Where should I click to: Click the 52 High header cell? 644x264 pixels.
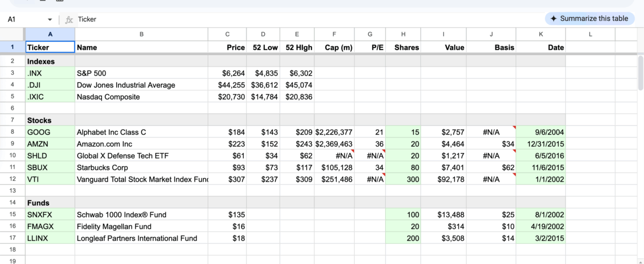click(297, 47)
